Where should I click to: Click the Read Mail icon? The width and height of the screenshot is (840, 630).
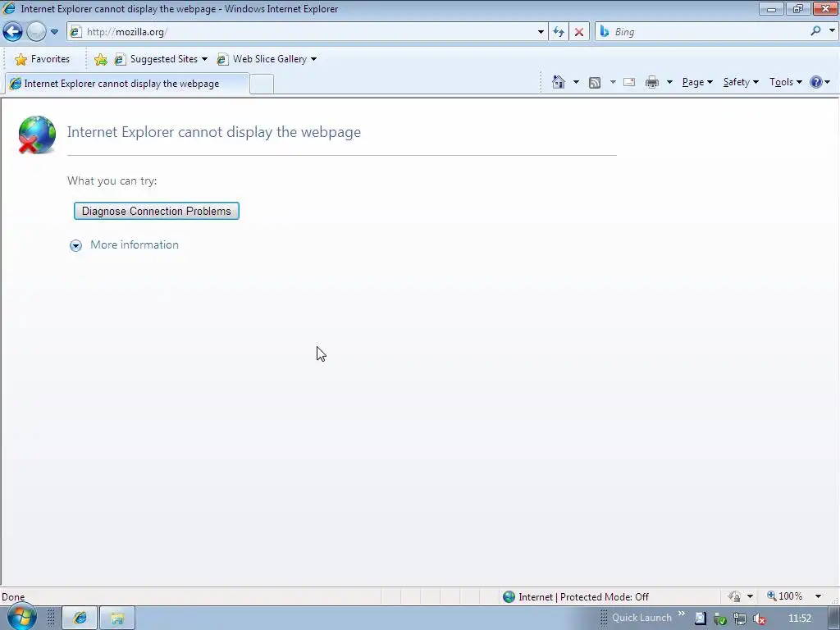(629, 82)
